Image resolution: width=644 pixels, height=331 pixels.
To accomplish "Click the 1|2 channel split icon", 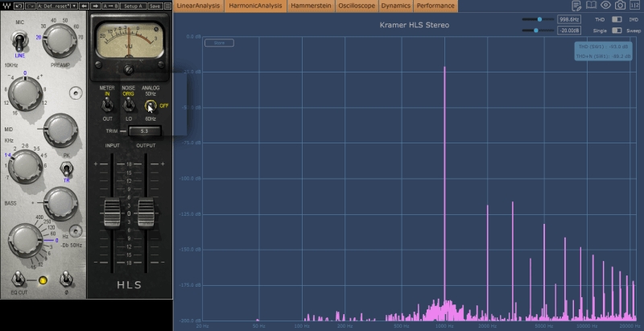I will coord(634,6).
